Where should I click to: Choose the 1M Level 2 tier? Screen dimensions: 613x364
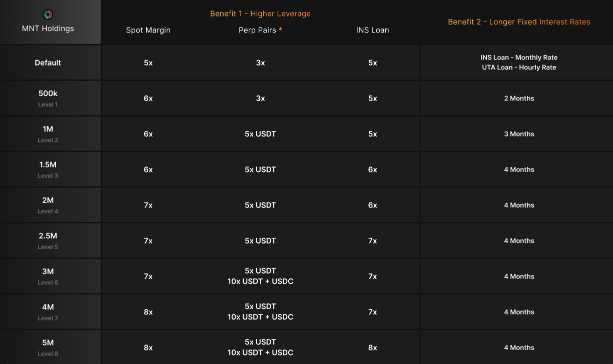48,133
